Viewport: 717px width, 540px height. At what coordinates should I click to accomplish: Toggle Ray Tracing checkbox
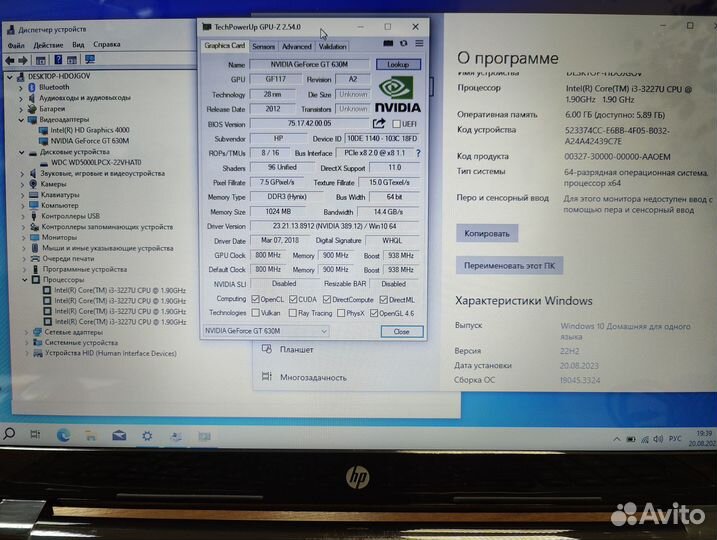(x=293, y=313)
